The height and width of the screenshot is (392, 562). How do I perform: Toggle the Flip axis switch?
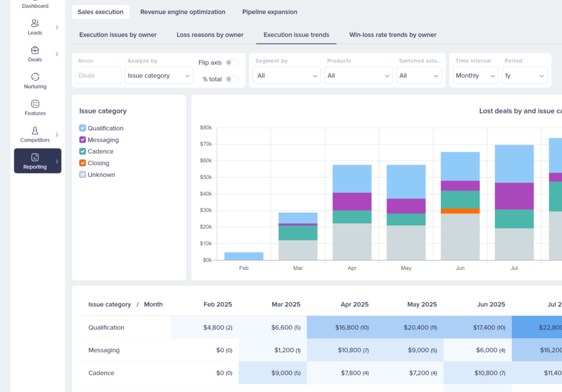232,63
